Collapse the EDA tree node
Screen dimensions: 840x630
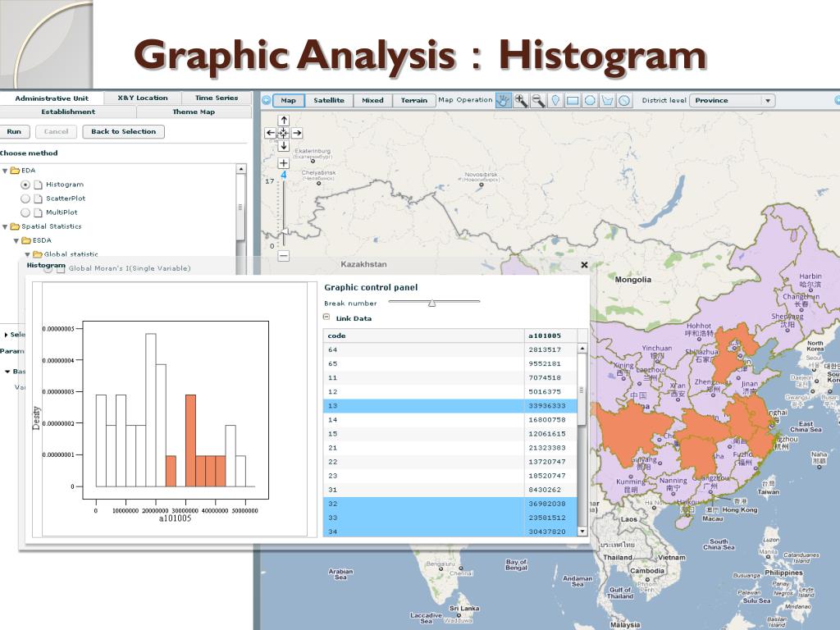5,171
